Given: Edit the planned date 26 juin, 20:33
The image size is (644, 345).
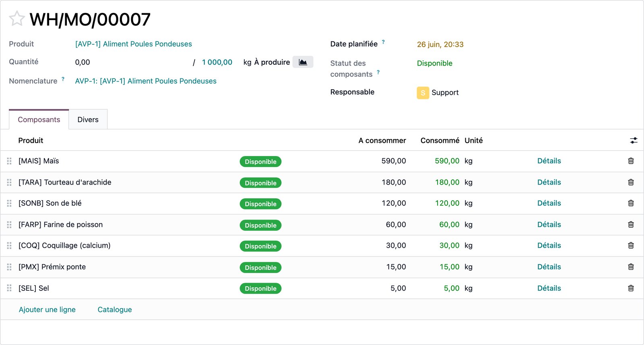Looking at the screenshot, I should [440, 44].
